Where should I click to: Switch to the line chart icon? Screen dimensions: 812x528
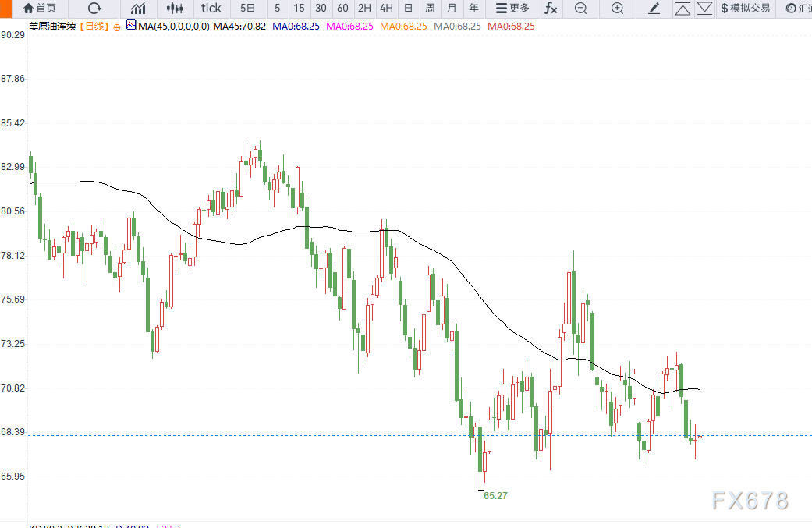point(138,9)
